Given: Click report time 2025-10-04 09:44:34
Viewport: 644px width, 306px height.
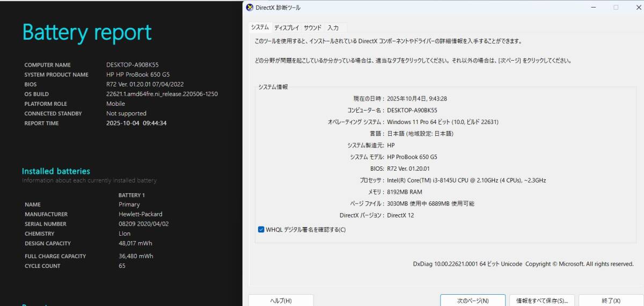Looking at the screenshot, I should (136, 123).
